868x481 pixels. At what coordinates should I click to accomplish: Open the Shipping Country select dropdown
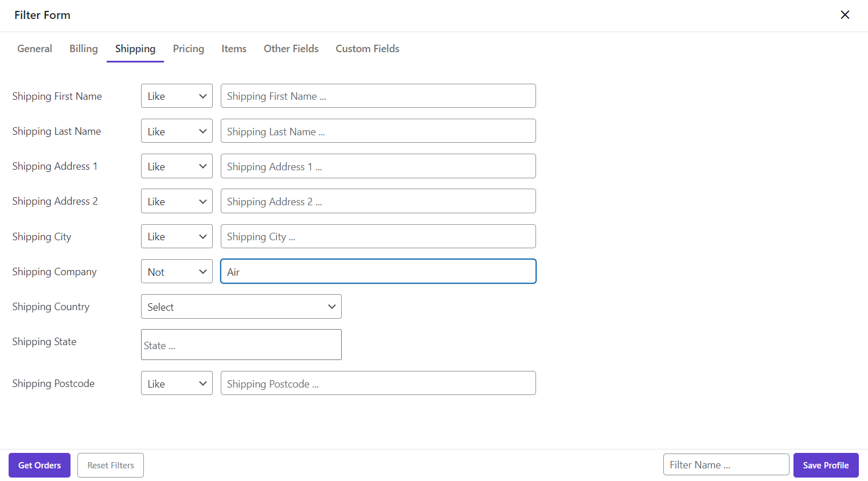point(241,307)
